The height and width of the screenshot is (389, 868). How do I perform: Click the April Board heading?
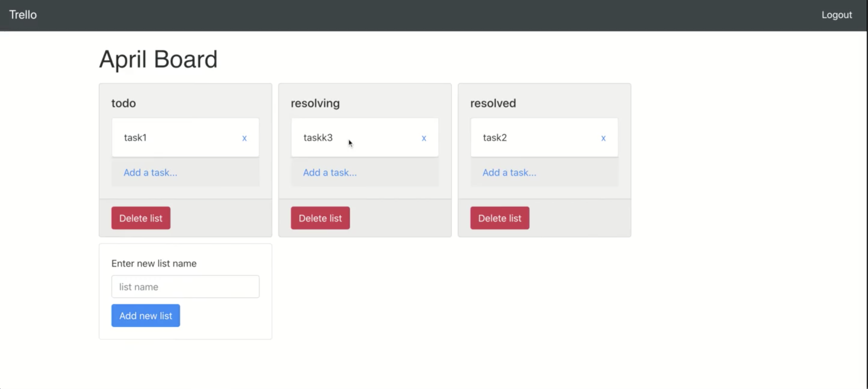point(158,59)
